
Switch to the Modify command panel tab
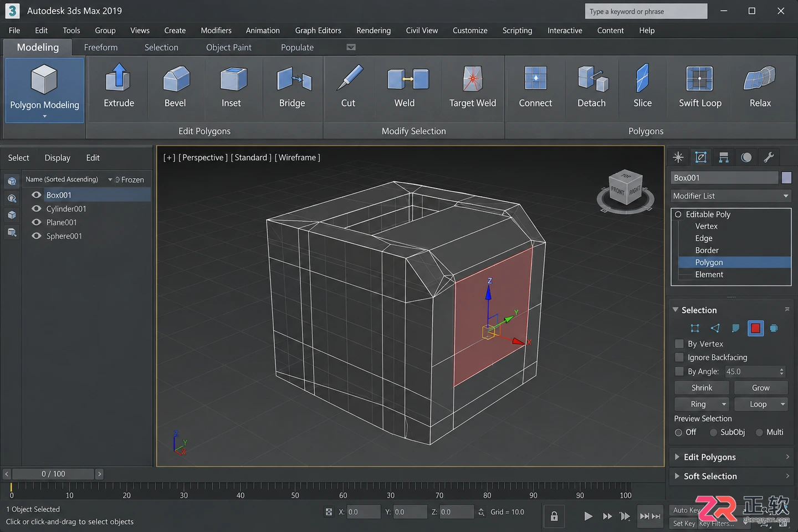(701, 157)
